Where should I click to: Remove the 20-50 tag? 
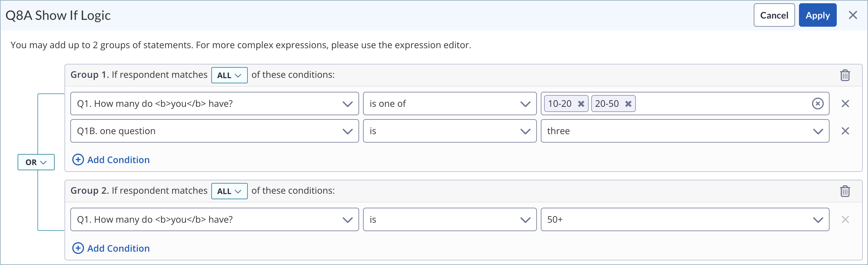pos(628,104)
